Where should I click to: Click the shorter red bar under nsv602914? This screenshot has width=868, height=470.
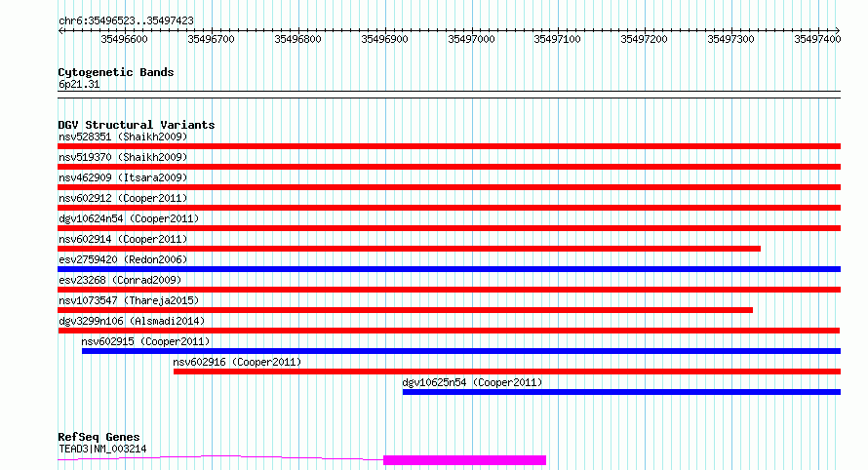(x=409, y=249)
